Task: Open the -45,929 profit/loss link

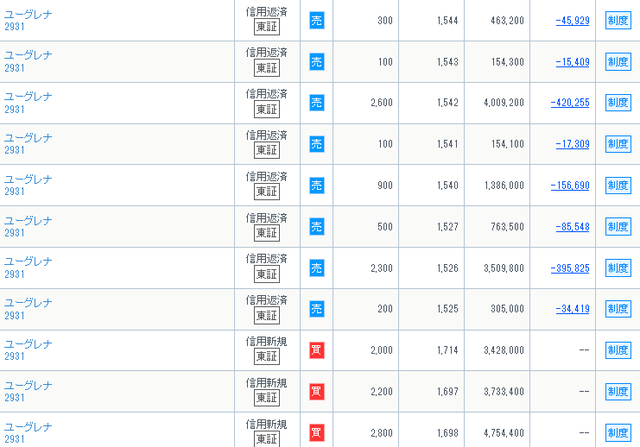Action: (572, 20)
